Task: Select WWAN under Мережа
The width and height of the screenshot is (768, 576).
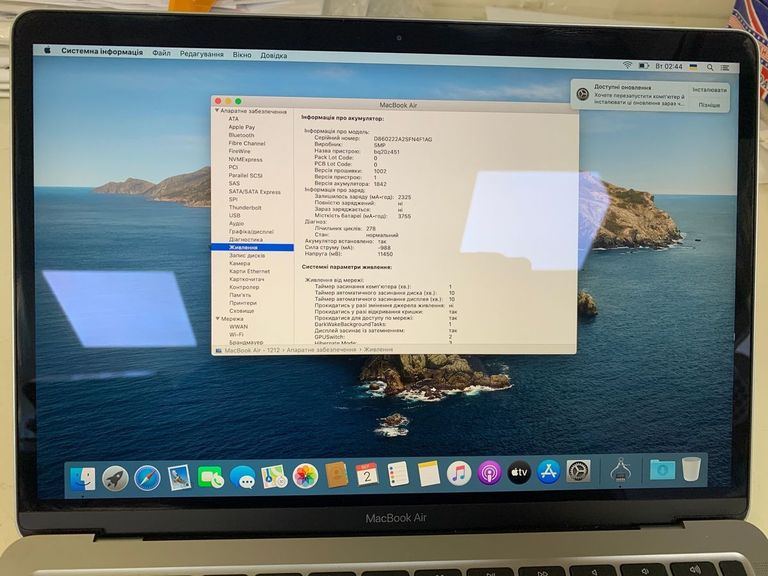Action: [239, 326]
